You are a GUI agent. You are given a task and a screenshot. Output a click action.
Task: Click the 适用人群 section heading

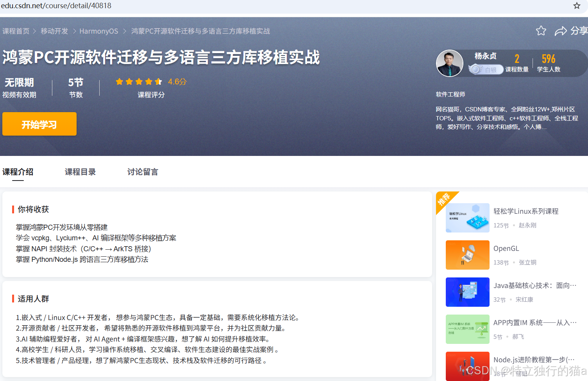pos(33,299)
